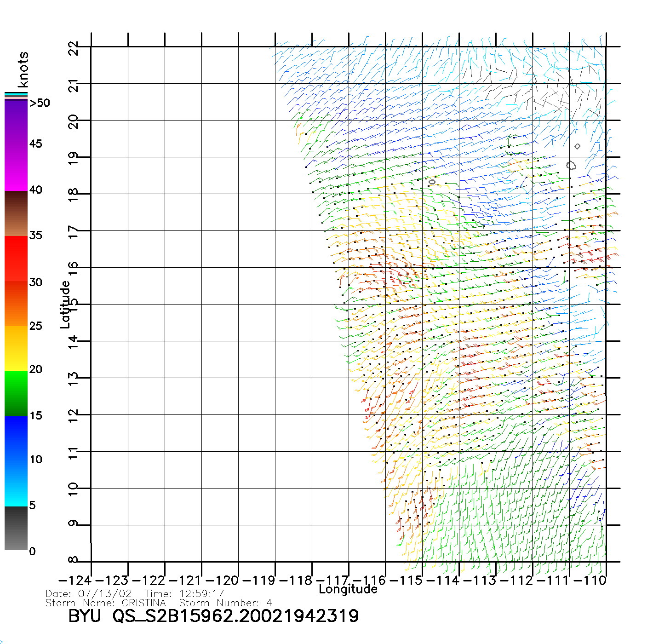
Task: Click the Time 12:59:17 label
Action: (x=185, y=594)
